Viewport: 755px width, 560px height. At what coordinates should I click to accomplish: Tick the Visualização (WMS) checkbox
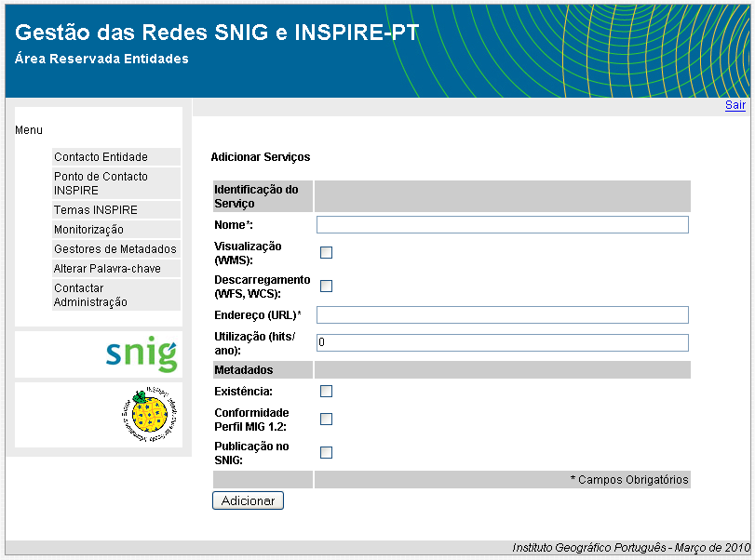(326, 253)
